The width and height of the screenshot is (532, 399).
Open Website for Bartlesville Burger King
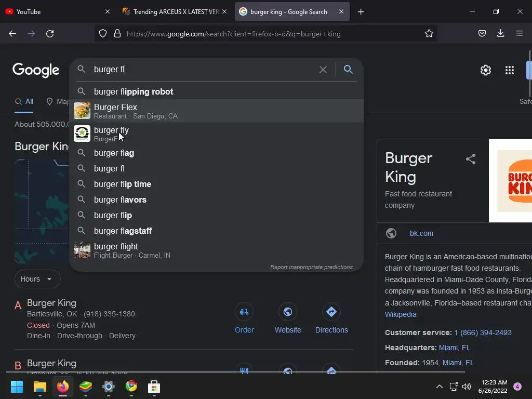click(288, 312)
